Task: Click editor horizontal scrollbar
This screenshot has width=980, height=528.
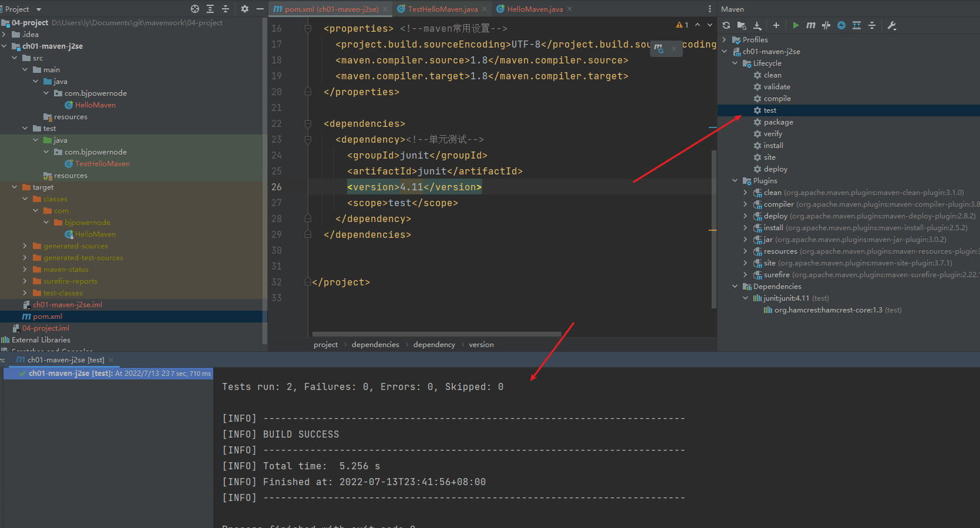Action: (x=437, y=334)
